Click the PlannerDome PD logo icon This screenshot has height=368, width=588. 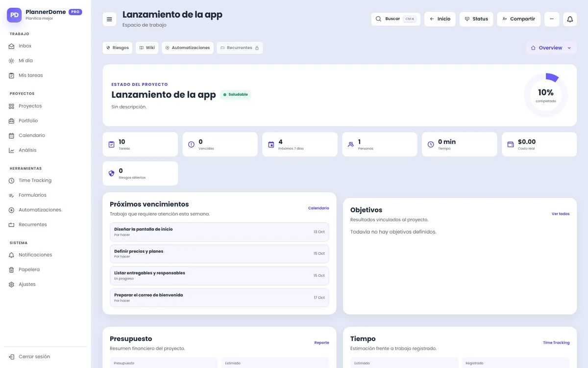[14, 15]
